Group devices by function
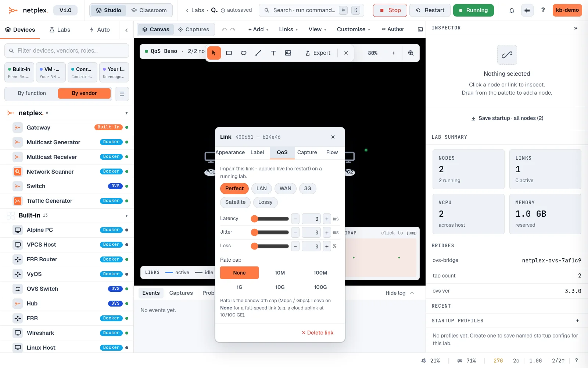Image resolution: width=588 pixels, height=368 pixels. pyautogui.click(x=32, y=93)
